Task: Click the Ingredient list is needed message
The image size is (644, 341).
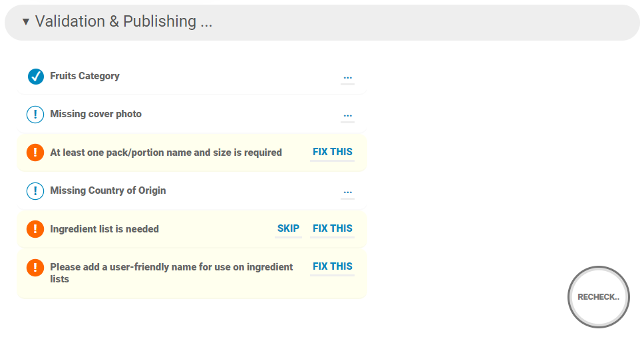Action: (104, 229)
